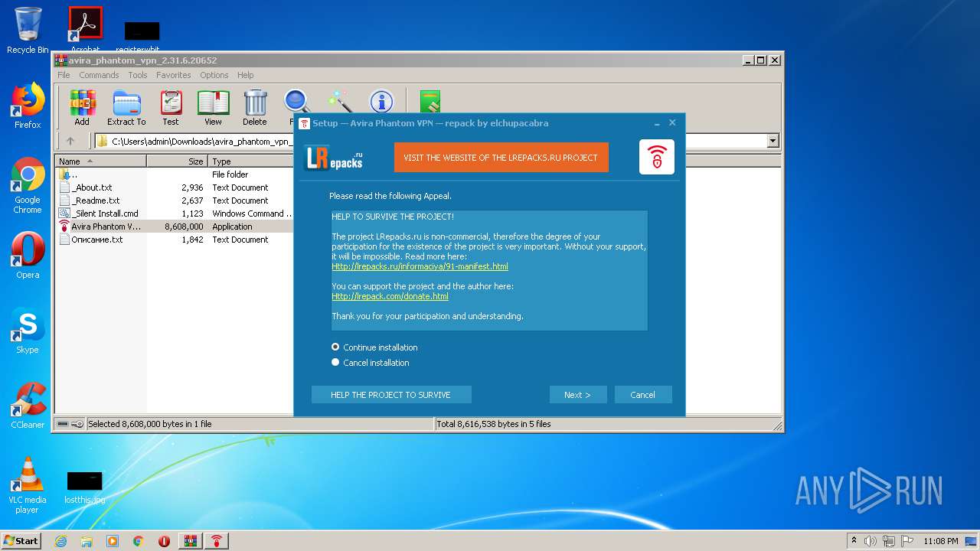Sort files by the Type column header

tap(251, 161)
